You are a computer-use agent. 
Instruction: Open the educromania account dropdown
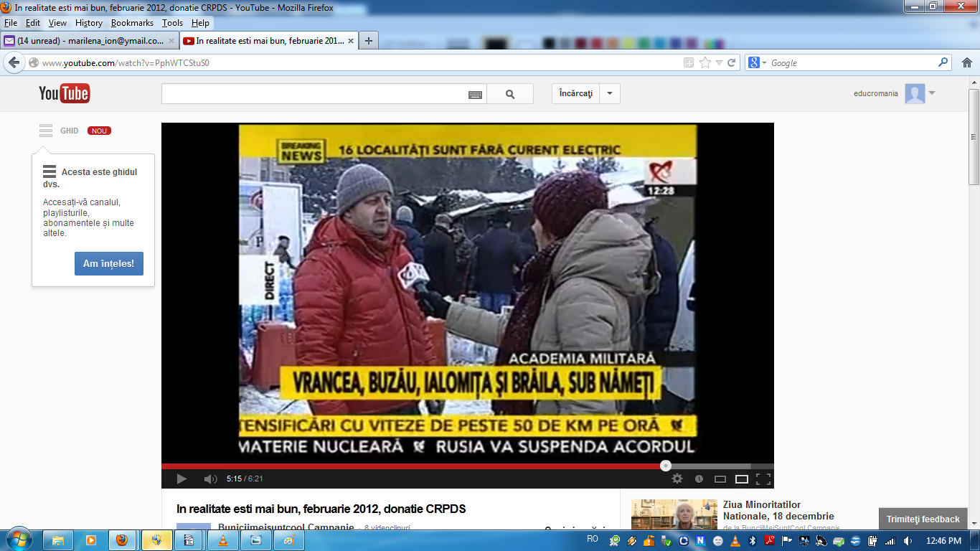click(932, 93)
